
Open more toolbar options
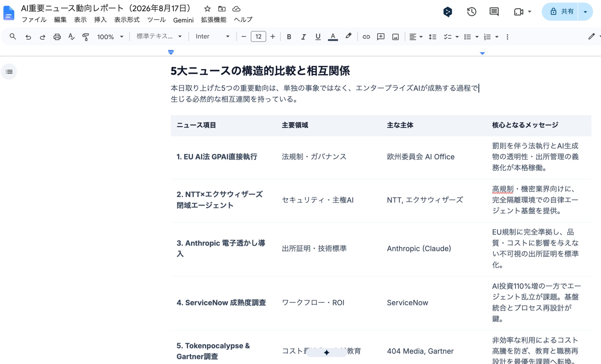click(x=507, y=37)
